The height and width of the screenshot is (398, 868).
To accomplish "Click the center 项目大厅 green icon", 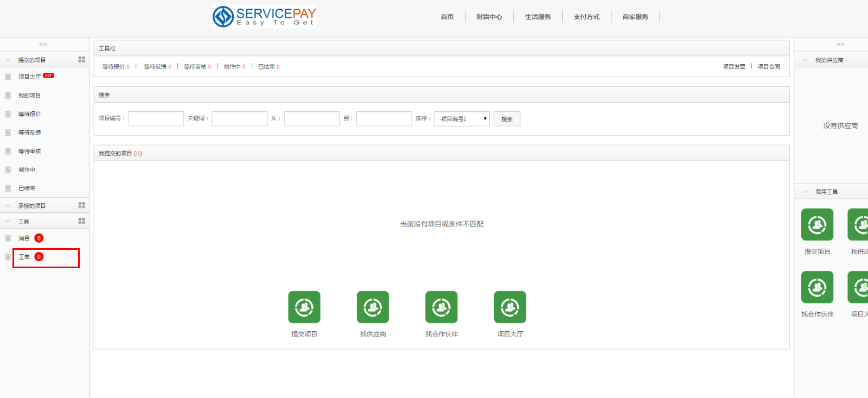I will [x=510, y=307].
